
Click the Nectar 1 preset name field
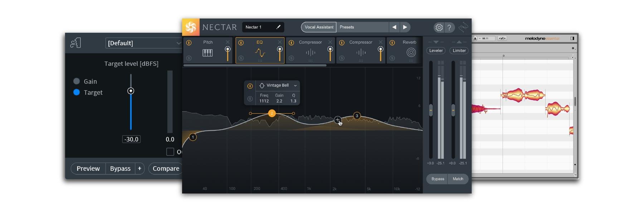point(263,27)
